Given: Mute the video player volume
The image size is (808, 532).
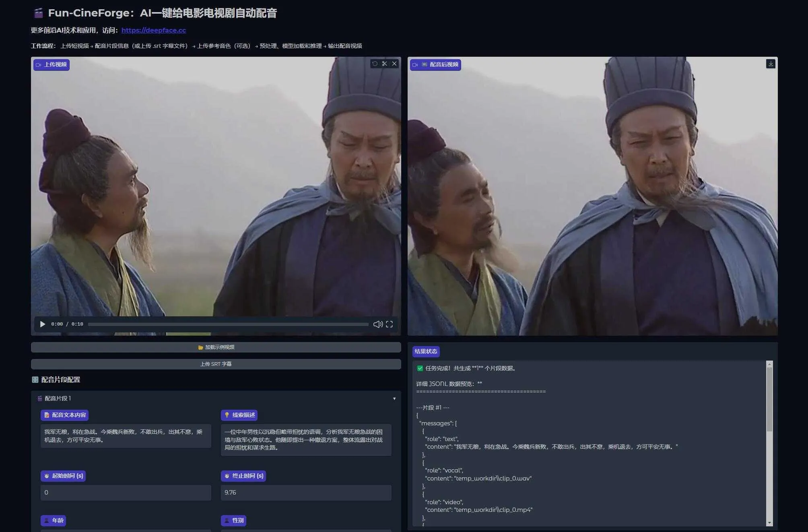Looking at the screenshot, I should 377,324.
